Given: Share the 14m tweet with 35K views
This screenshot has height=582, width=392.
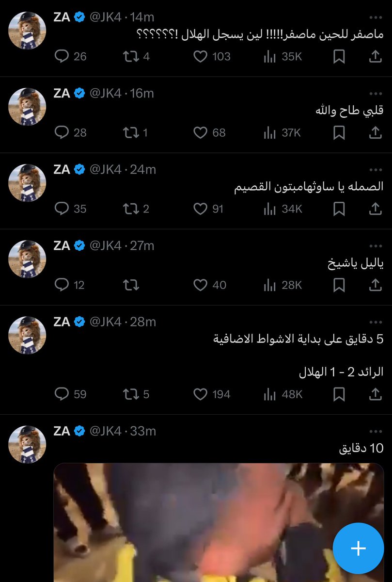Looking at the screenshot, I should click(375, 57).
